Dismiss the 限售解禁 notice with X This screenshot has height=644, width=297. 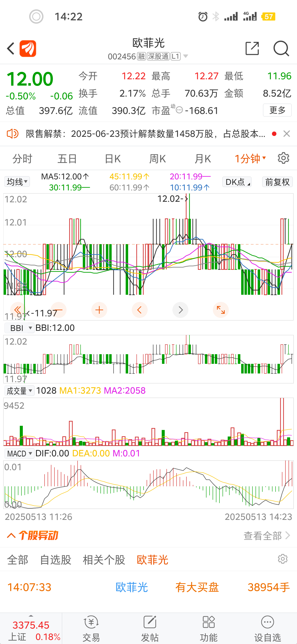287,134
